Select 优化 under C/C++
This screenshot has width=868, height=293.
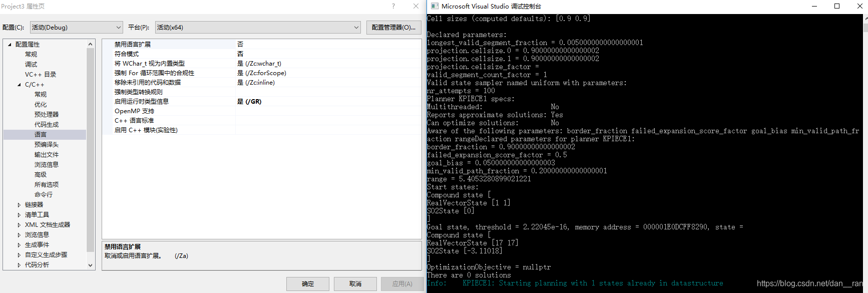pyautogui.click(x=41, y=105)
